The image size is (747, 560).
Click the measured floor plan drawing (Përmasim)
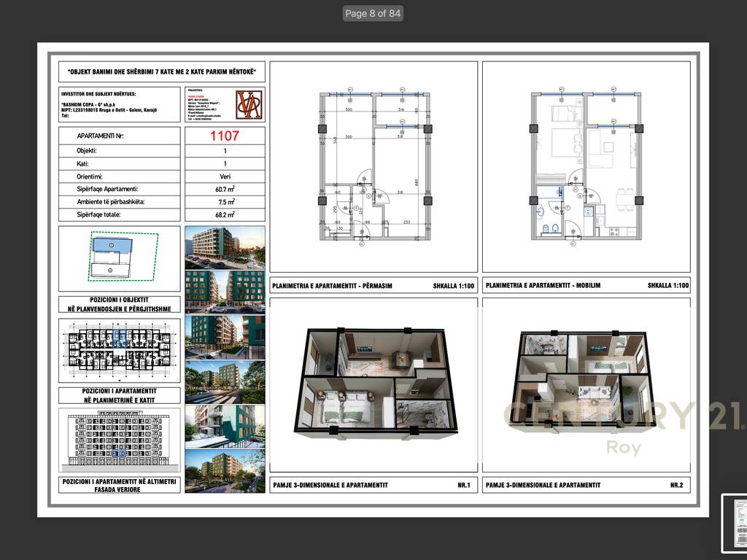click(x=374, y=167)
